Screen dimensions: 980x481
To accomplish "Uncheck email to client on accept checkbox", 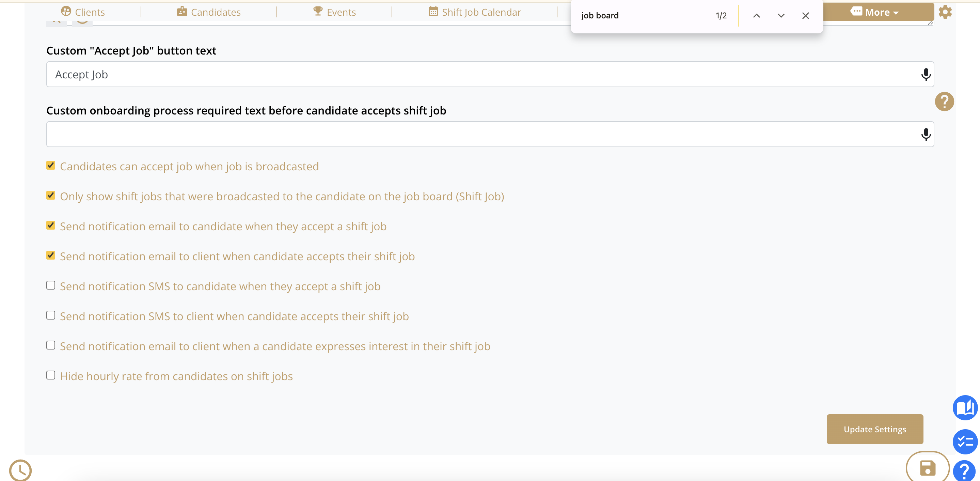I will 51,255.
